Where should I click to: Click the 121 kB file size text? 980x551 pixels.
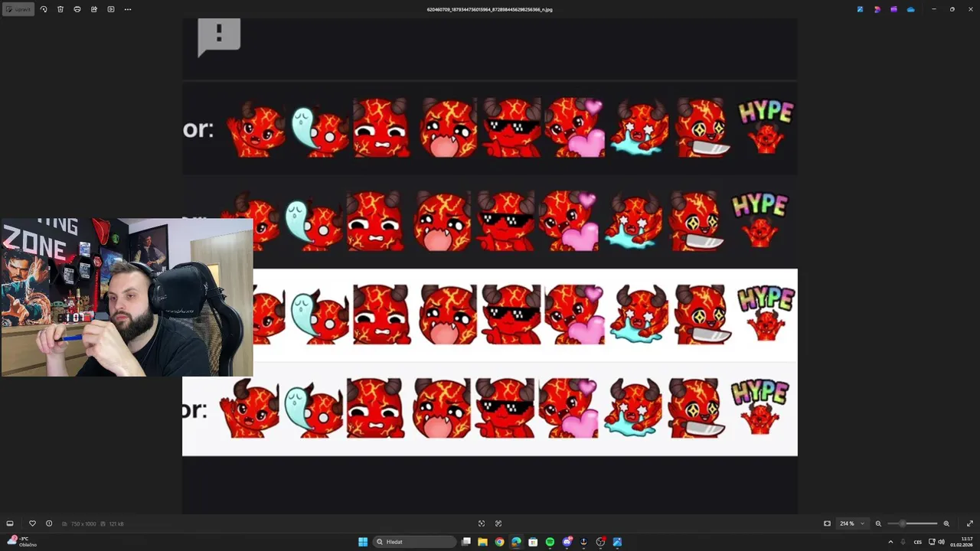116,523
